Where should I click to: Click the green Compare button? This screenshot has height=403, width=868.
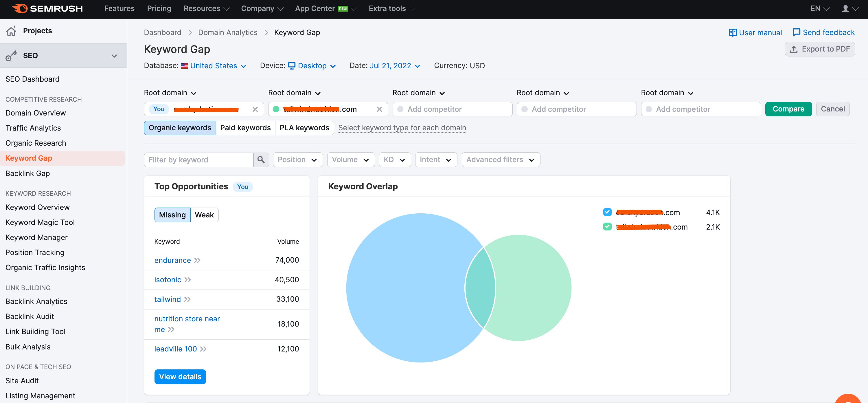pyautogui.click(x=788, y=109)
